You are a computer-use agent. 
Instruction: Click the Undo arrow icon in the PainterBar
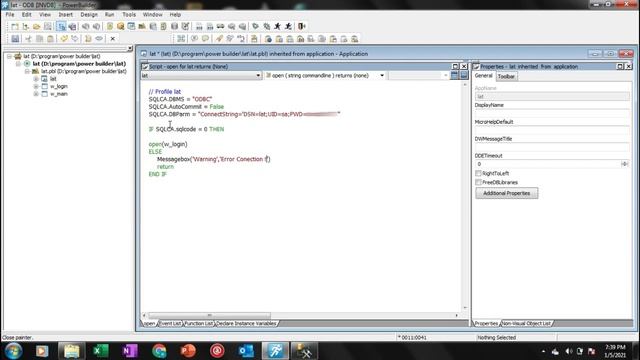(x=64, y=39)
